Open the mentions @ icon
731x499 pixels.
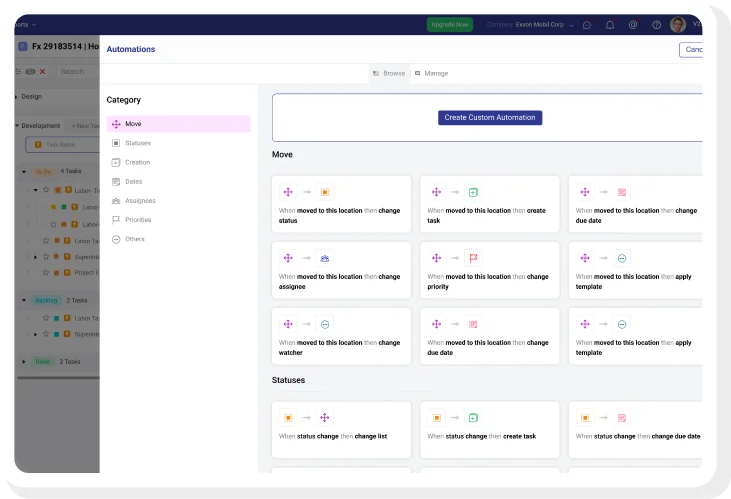coord(633,25)
